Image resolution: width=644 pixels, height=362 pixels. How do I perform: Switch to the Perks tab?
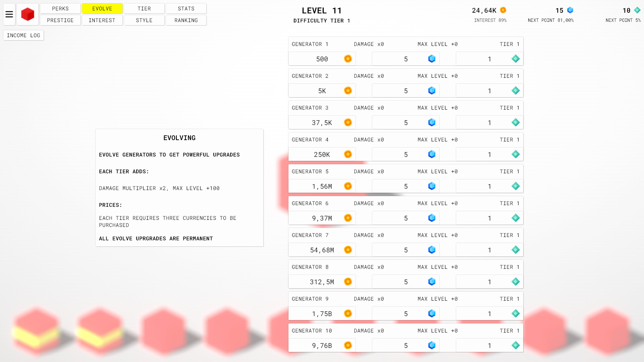(60, 8)
